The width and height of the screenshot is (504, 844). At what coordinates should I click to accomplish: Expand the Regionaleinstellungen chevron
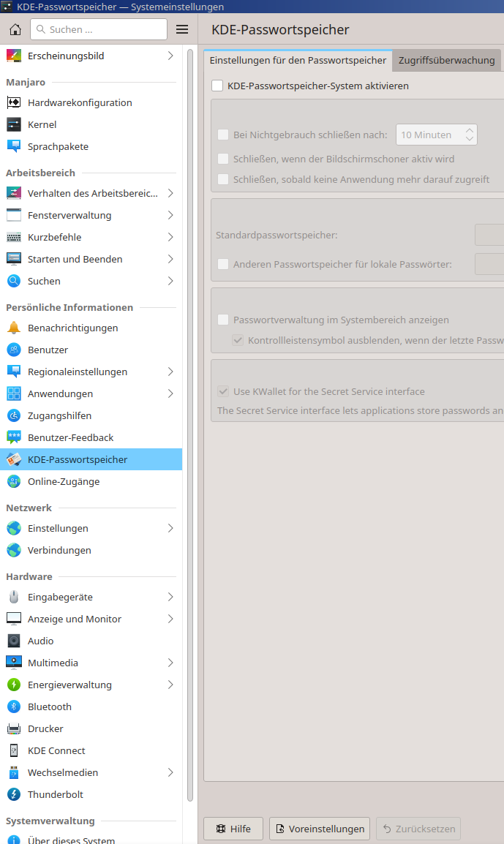(170, 372)
